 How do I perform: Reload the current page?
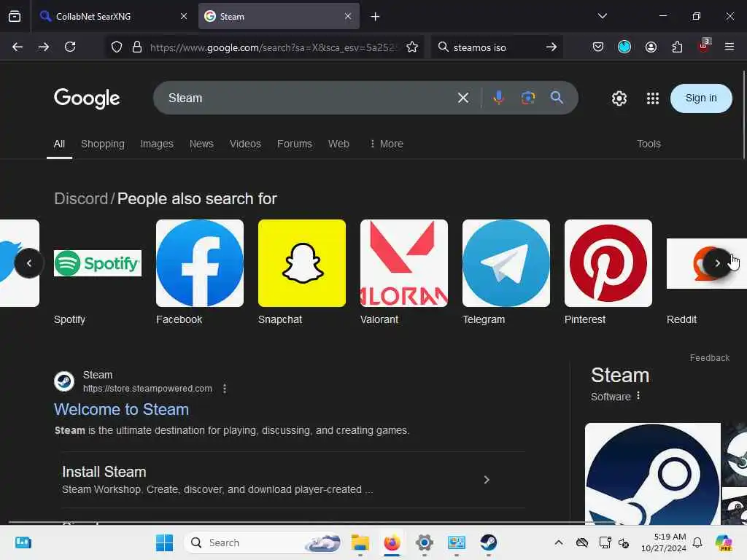(x=70, y=47)
